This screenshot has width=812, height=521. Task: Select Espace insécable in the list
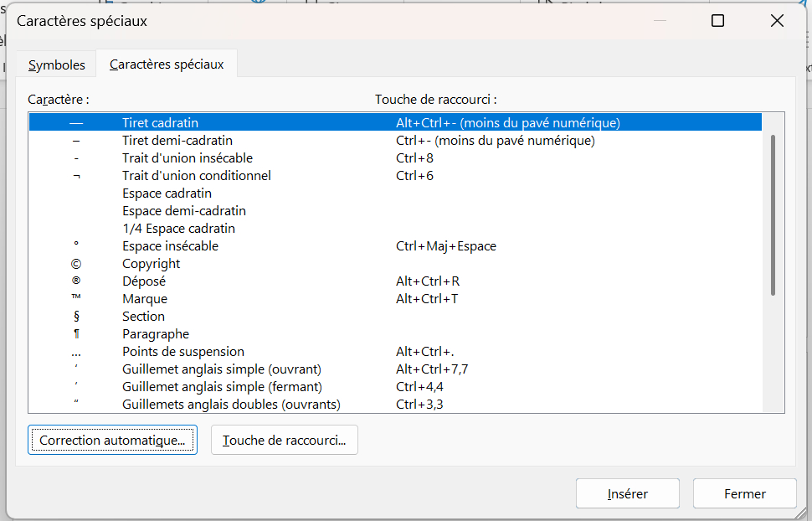point(170,246)
